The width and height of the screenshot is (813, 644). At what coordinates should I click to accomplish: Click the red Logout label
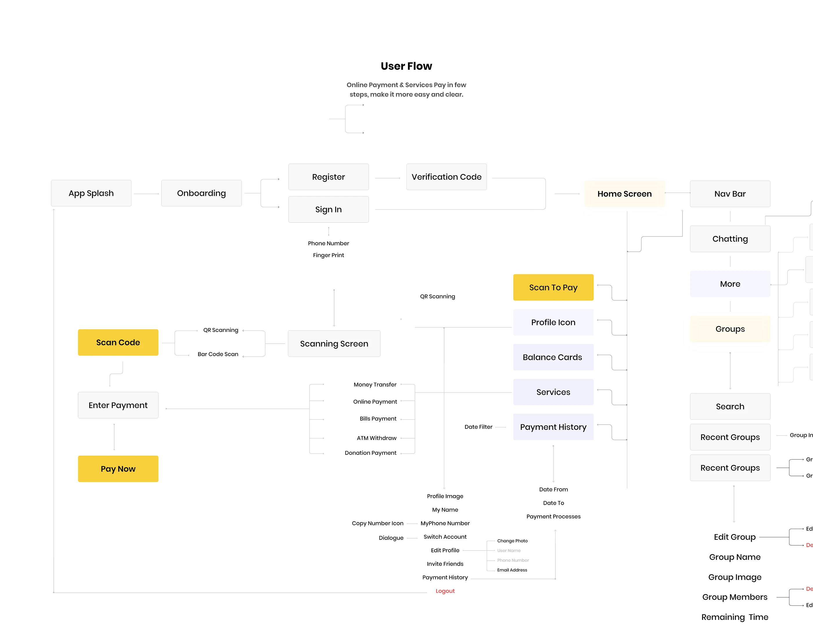445,591
